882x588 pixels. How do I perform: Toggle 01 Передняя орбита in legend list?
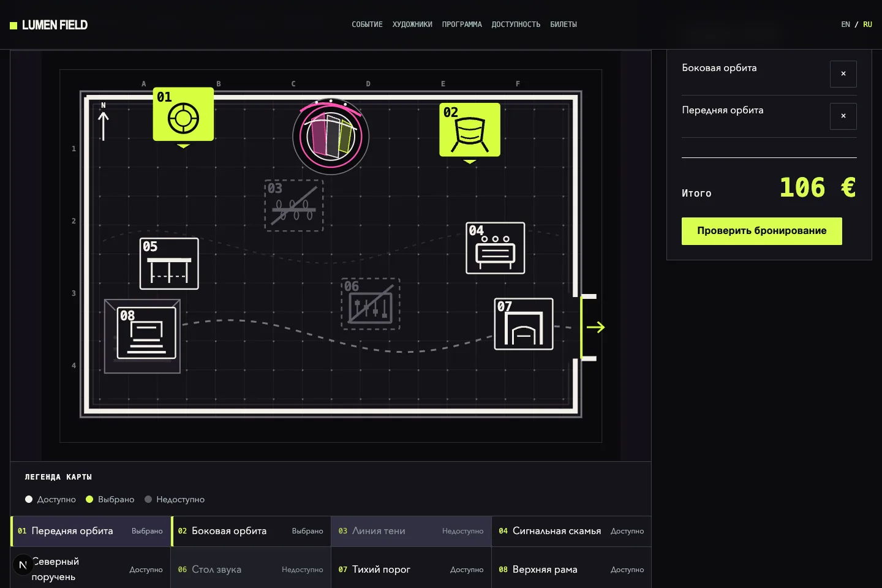91,531
